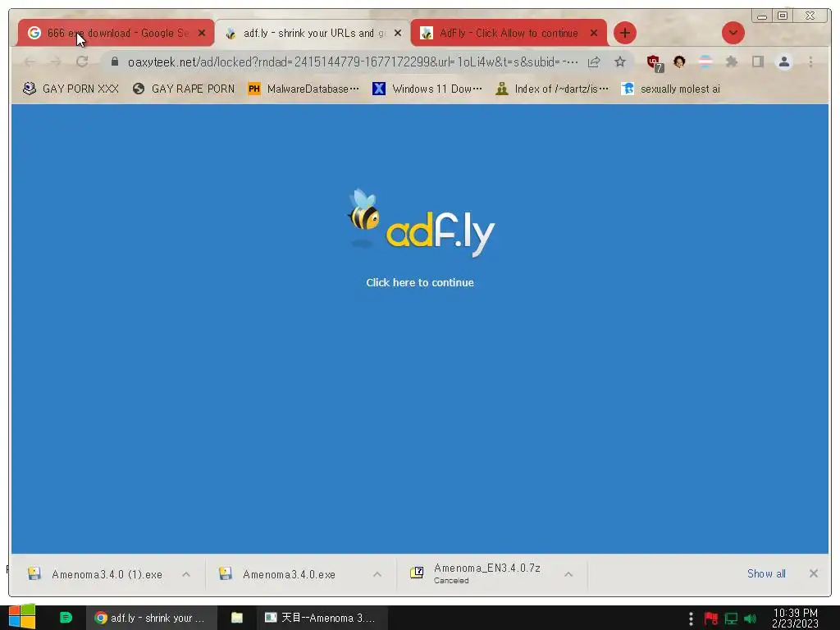Switch to 'AdFly - Click Allow to continue' tab
The width and height of the screenshot is (840, 630).
(x=509, y=33)
